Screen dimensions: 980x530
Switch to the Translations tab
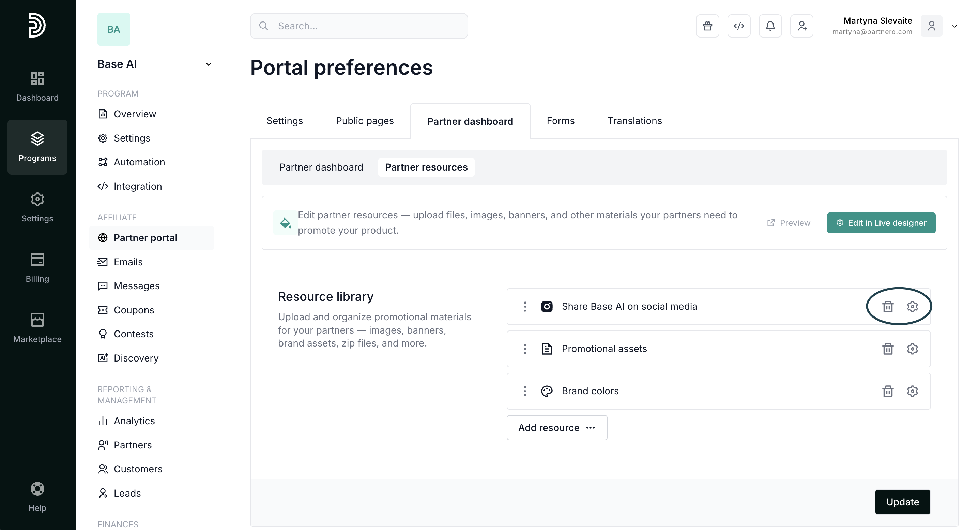(634, 121)
